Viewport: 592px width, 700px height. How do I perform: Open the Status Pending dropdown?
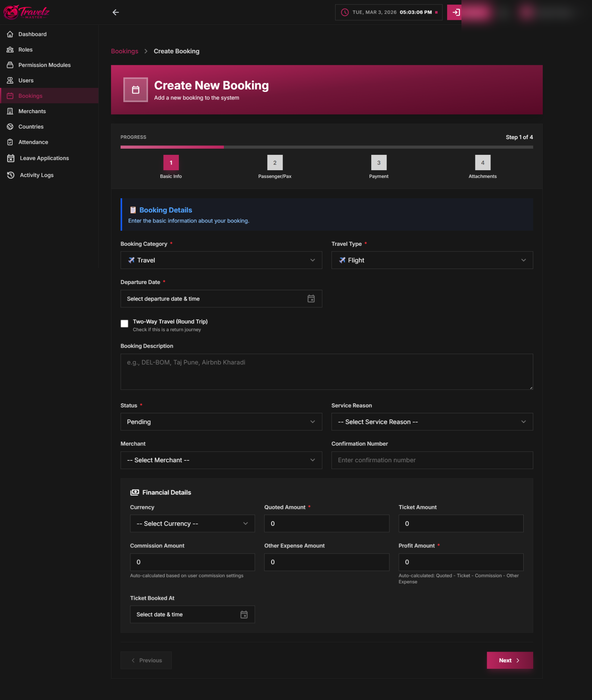(221, 422)
